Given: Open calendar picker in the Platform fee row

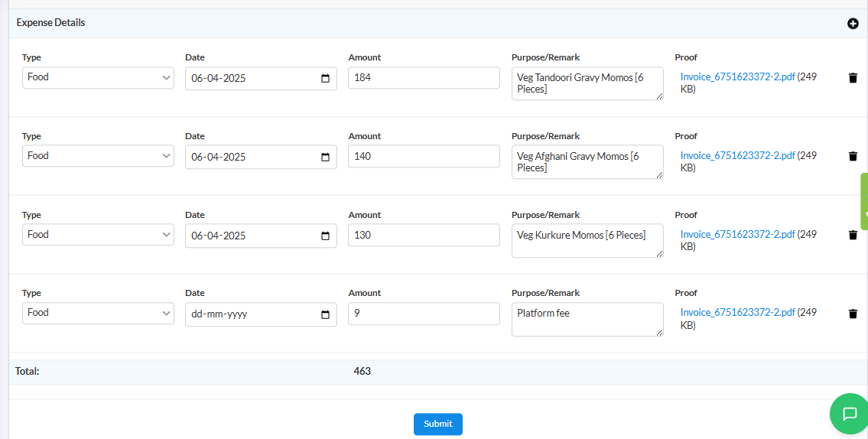Looking at the screenshot, I should click(326, 314).
